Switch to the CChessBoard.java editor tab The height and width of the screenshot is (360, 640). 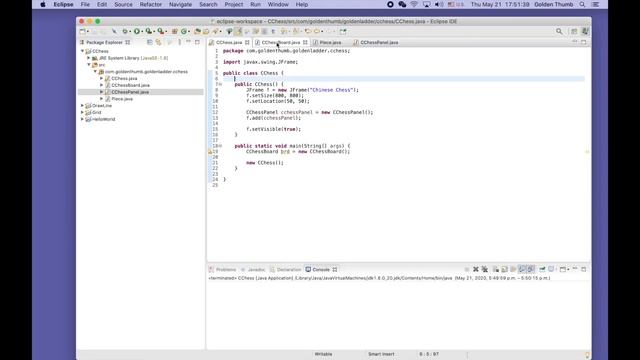pyautogui.click(x=281, y=42)
